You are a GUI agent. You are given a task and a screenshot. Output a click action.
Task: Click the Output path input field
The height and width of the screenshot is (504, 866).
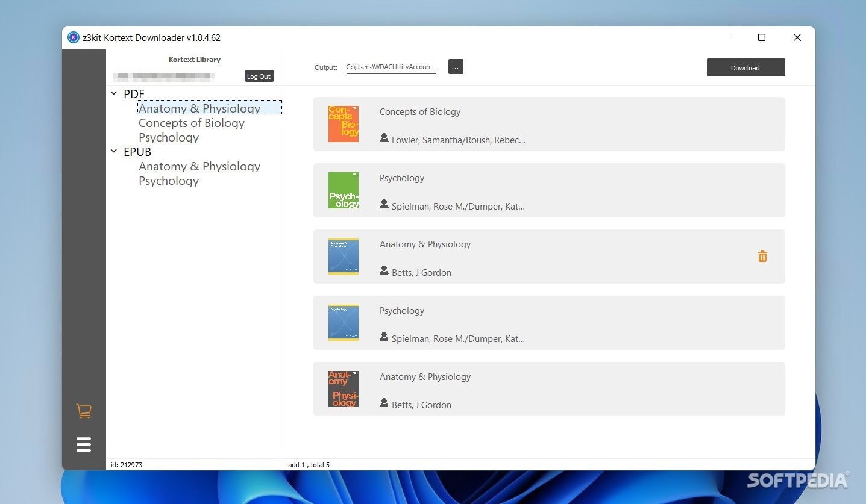coord(391,67)
